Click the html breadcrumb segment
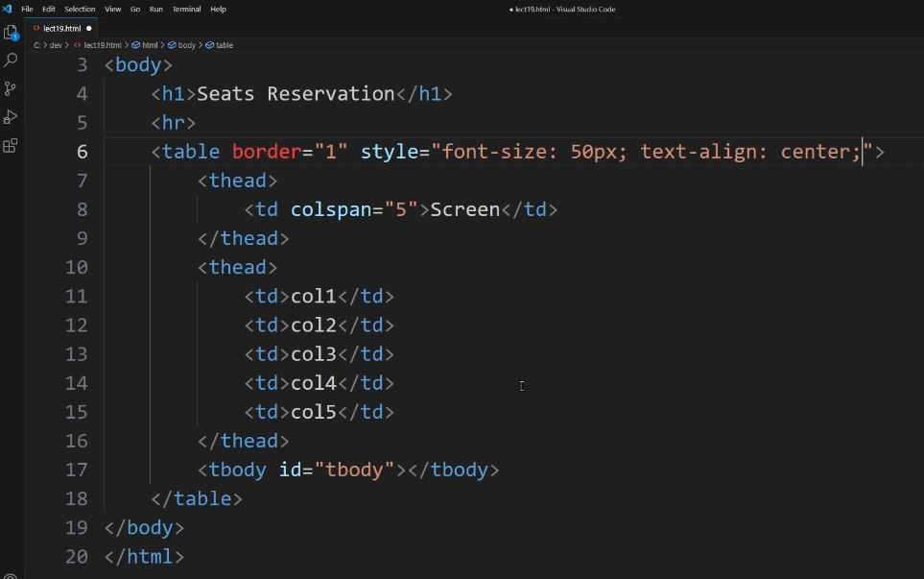The width and height of the screenshot is (924, 579). click(x=145, y=45)
